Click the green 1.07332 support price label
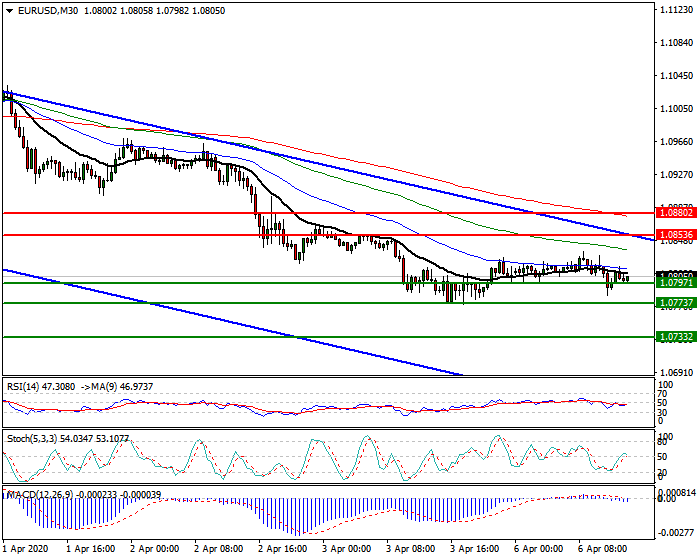The height and width of the screenshot is (560, 700). tap(677, 337)
